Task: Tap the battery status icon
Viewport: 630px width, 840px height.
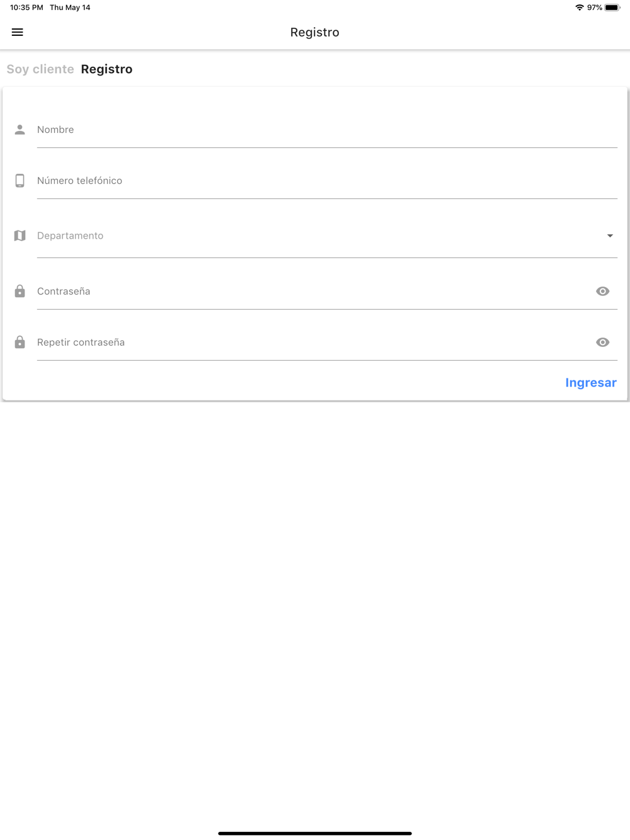Action: (612, 8)
